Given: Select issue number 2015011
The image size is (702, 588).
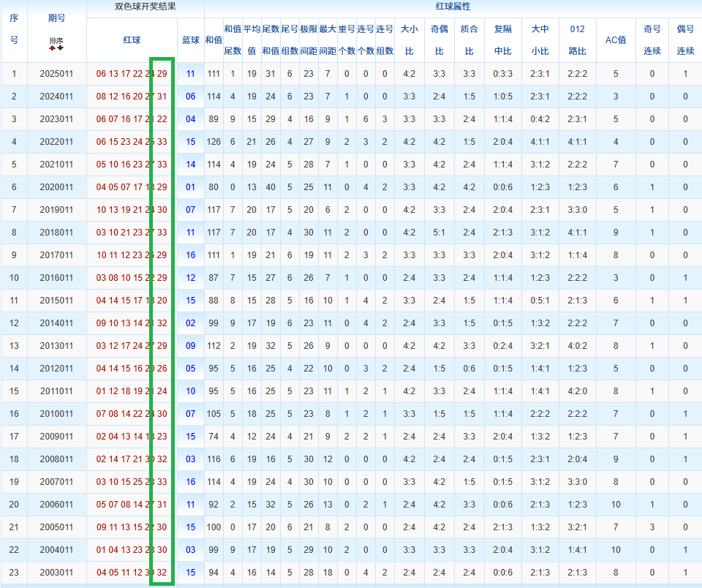Looking at the screenshot, I should (x=56, y=301).
